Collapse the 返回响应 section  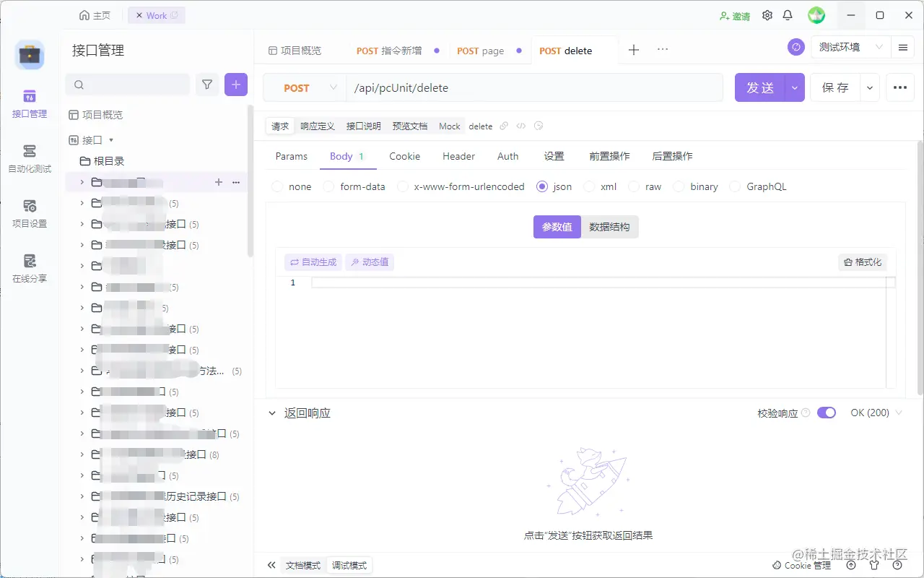click(272, 413)
